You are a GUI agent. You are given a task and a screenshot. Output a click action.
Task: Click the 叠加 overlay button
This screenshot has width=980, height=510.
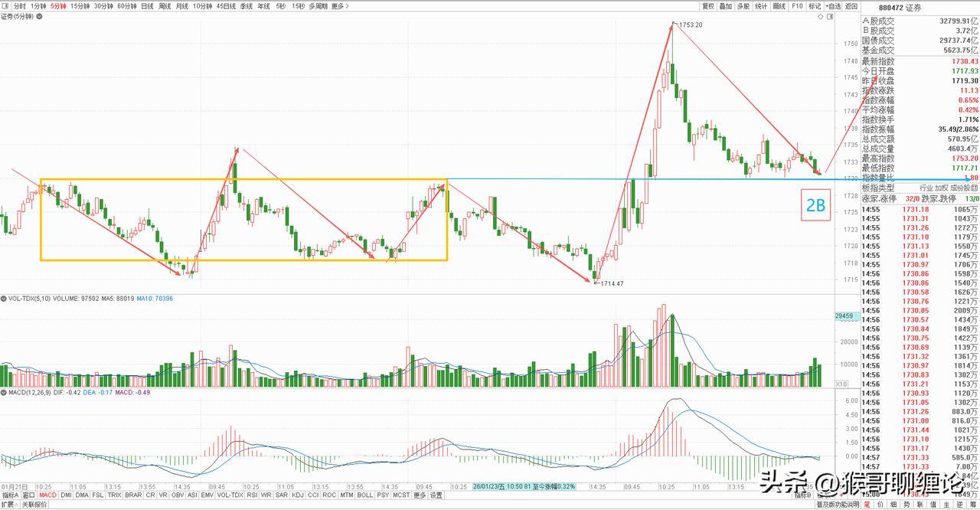tap(726, 6)
